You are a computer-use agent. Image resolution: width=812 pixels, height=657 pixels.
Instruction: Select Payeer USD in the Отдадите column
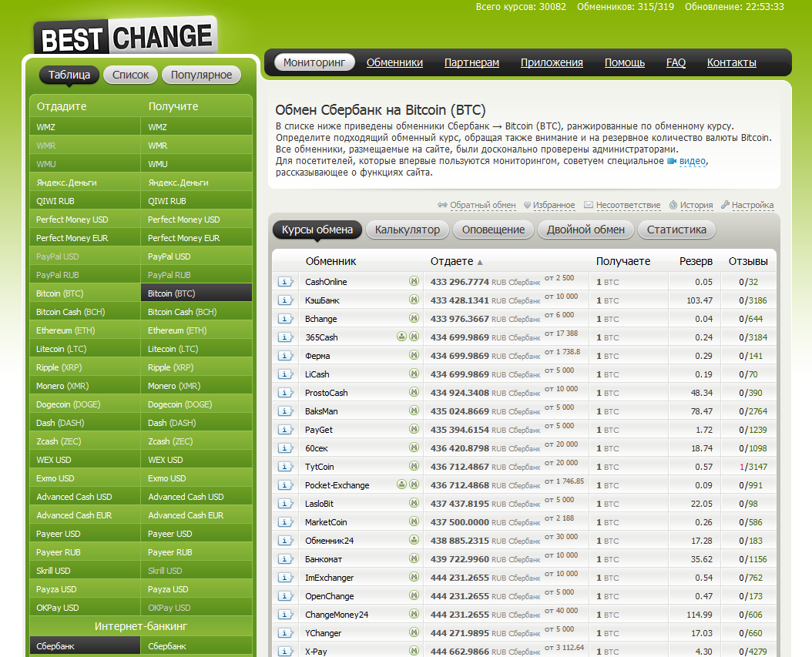85,534
